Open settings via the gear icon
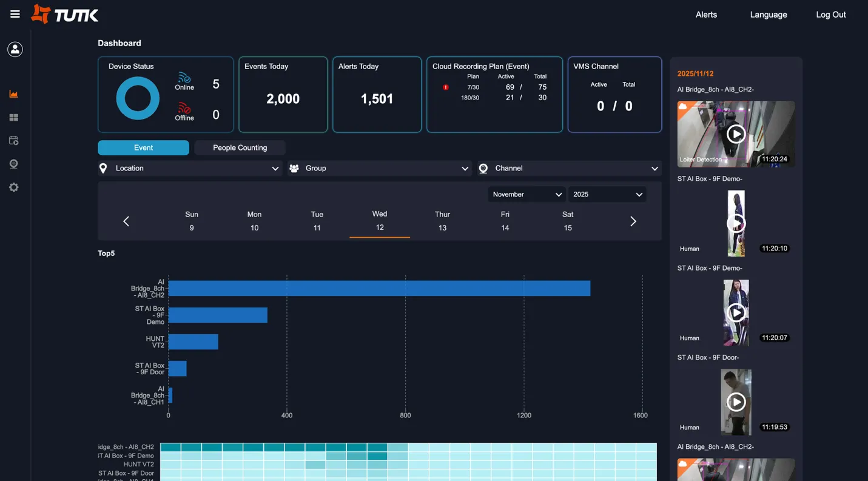The width and height of the screenshot is (868, 481). coord(13,187)
